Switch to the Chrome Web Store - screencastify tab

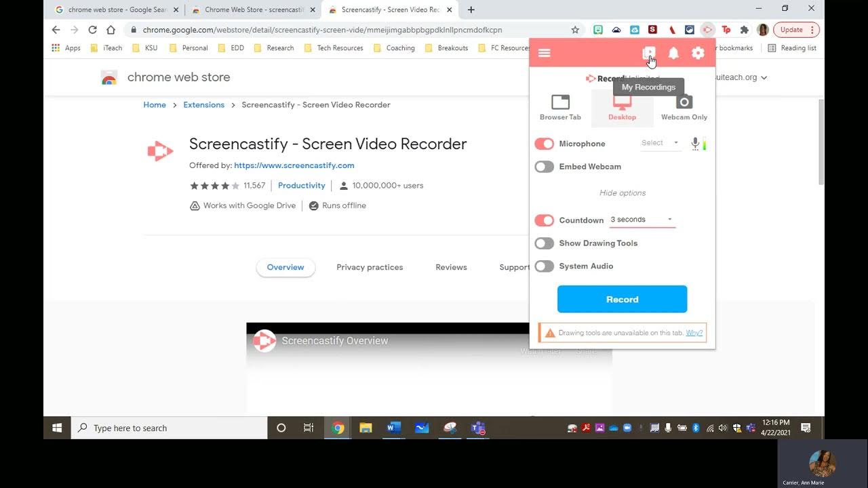point(253,9)
